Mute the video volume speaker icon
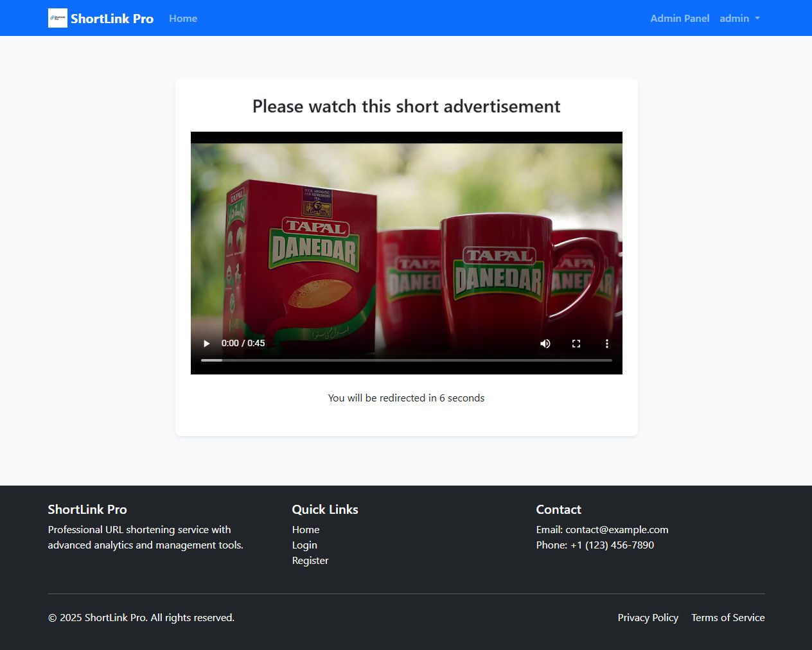Image resolution: width=812 pixels, height=650 pixels. coord(545,344)
